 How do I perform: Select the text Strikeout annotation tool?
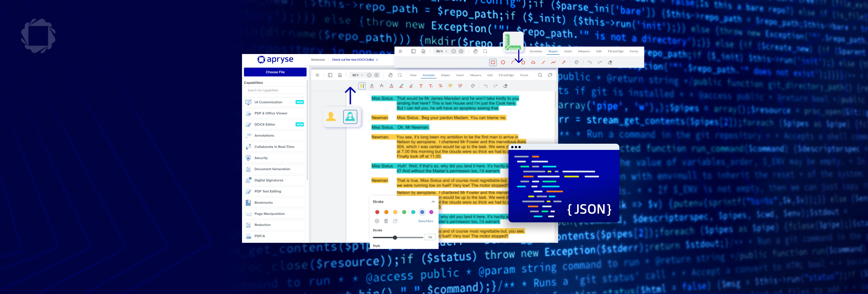pos(382,86)
